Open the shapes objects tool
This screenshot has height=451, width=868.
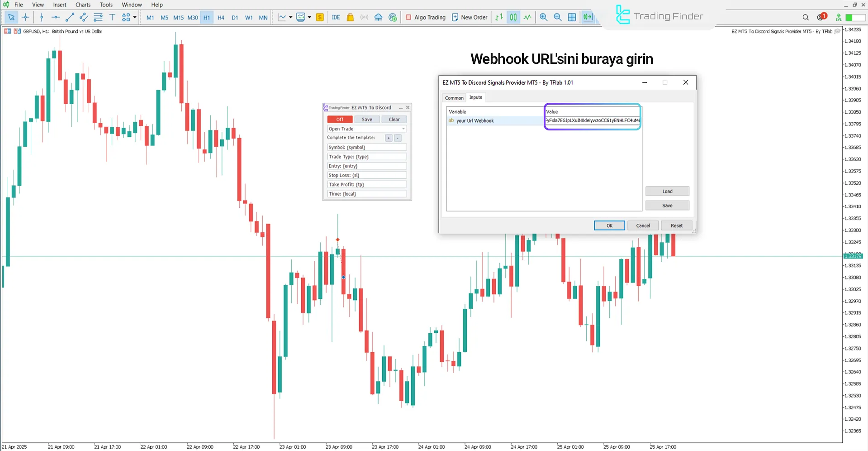pyautogui.click(x=126, y=17)
